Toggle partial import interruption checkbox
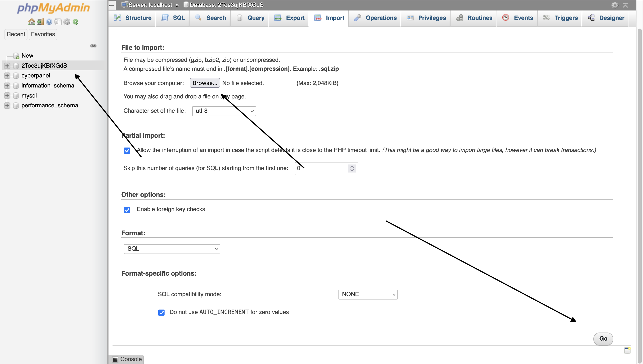The image size is (643, 364). click(x=127, y=150)
